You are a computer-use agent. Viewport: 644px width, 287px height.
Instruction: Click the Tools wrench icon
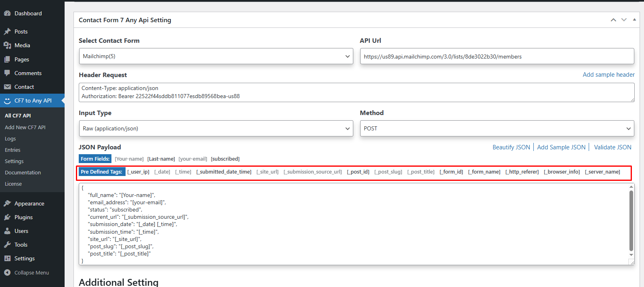pyautogui.click(x=7, y=245)
